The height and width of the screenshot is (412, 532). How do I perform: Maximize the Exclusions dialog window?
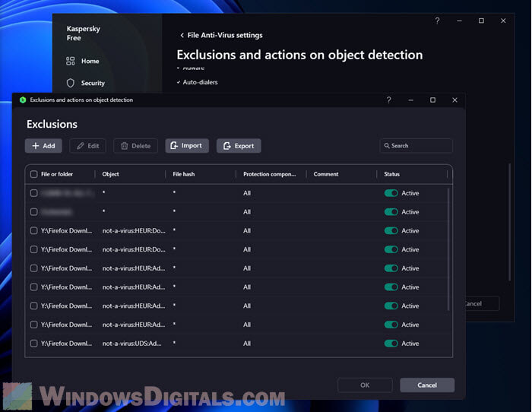[x=432, y=100]
